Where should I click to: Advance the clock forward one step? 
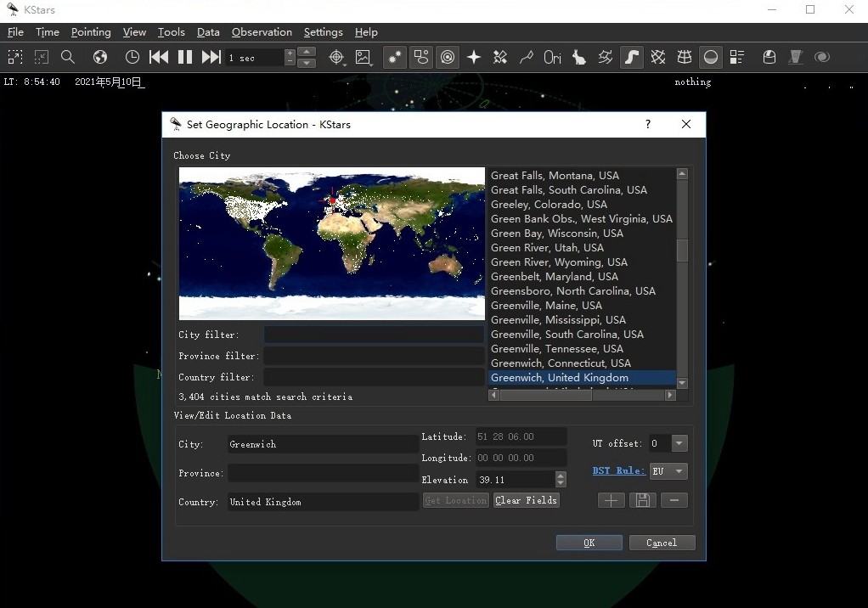211,57
